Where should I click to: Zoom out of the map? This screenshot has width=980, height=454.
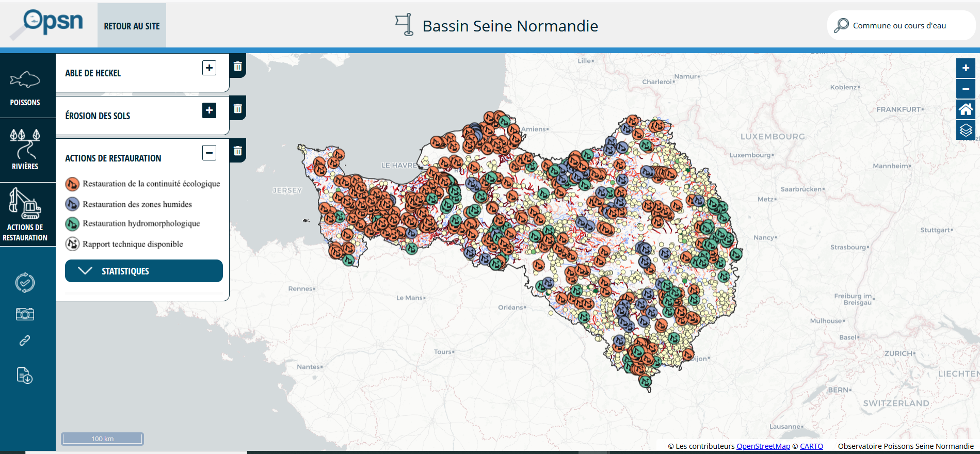[965, 89]
